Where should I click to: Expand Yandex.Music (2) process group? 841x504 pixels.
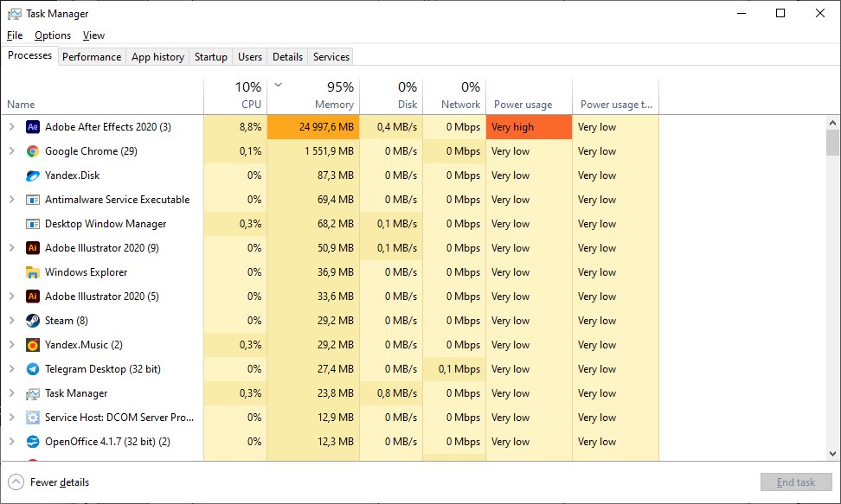click(x=12, y=345)
